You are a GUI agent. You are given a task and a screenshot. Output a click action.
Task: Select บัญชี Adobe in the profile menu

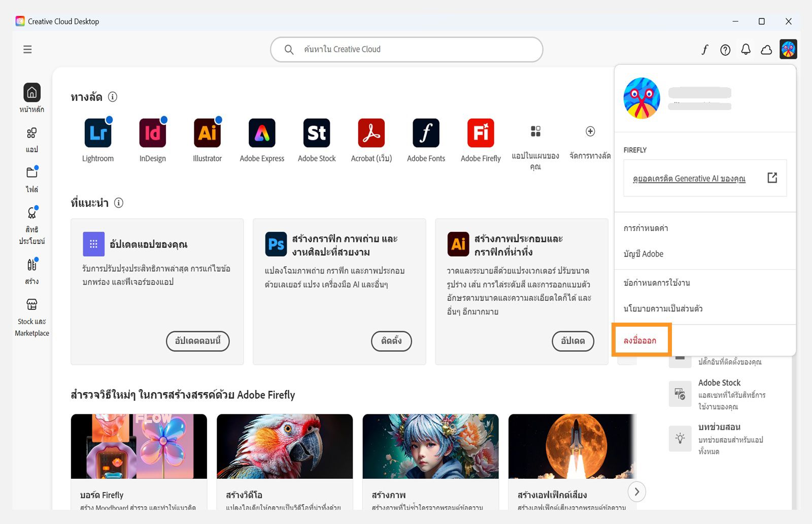[644, 254]
